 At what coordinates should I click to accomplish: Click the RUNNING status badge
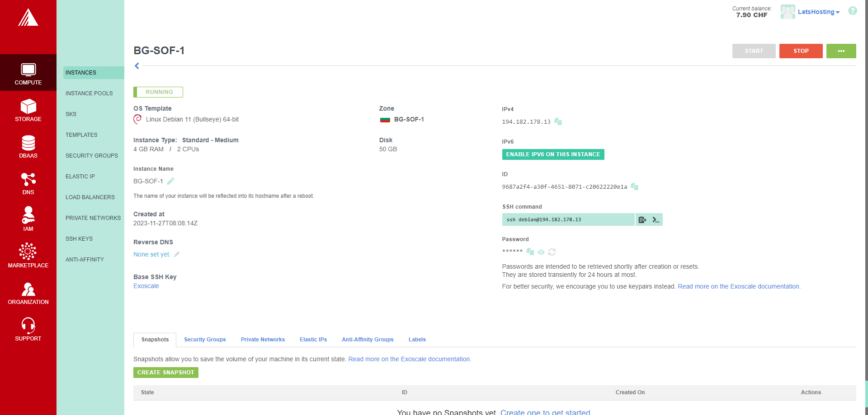point(158,92)
